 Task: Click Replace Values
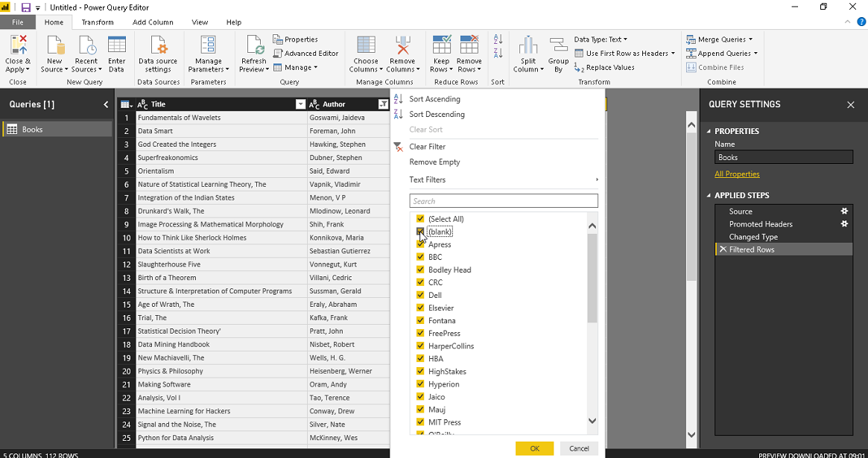coord(604,68)
